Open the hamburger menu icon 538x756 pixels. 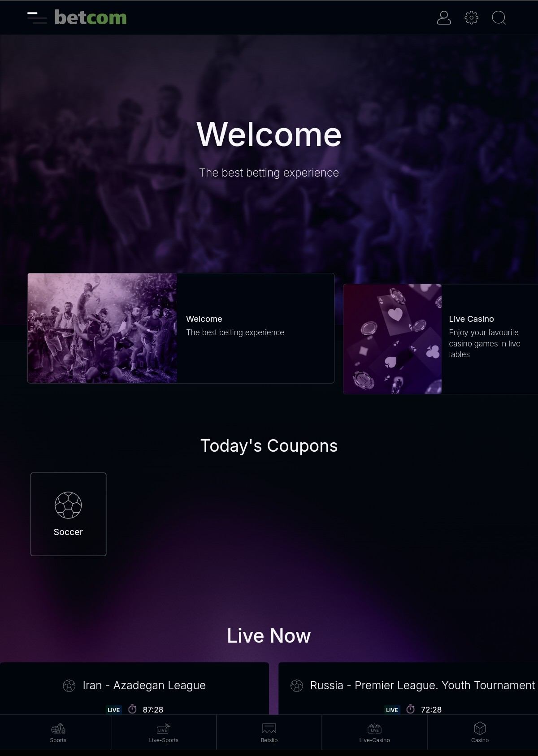37,18
